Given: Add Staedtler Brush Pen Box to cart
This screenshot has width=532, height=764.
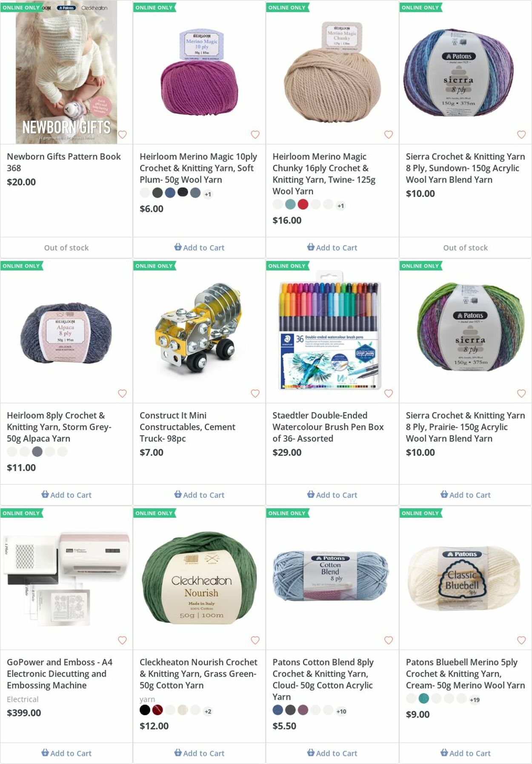Looking at the screenshot, I should click(x=332, y=495).
